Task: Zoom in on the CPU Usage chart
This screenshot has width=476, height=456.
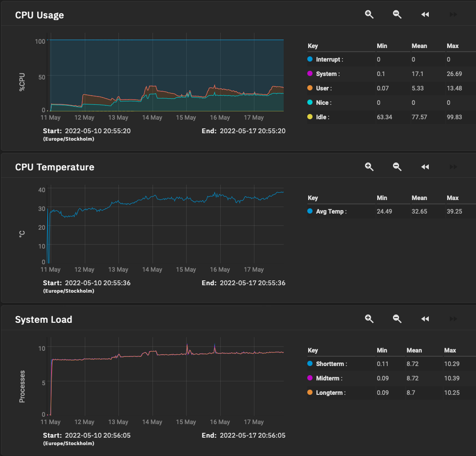Action: click(x=369, y=14)
